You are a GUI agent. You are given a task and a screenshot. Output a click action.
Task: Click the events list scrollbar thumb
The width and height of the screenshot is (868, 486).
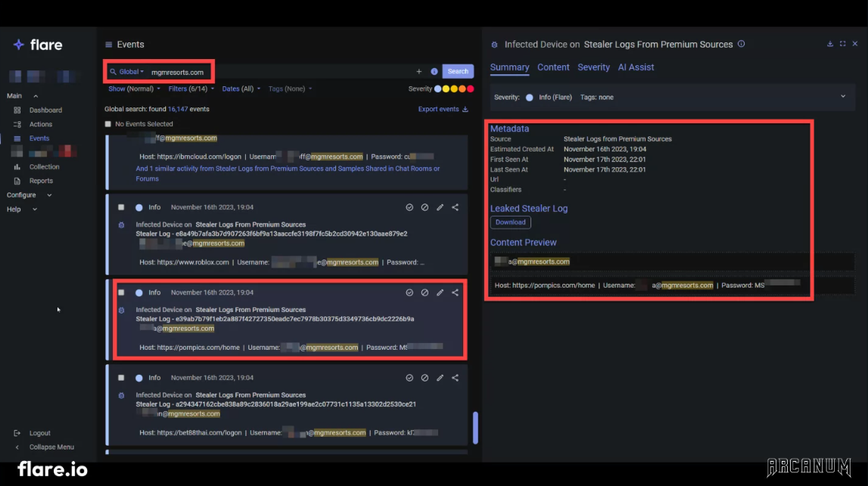pos(475,428)
